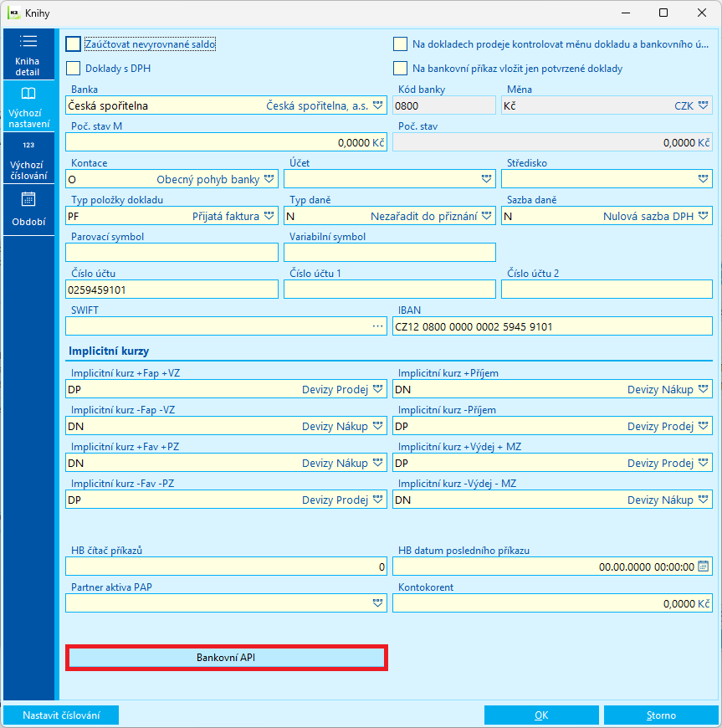
Task: Open the Partner aktiva PAP dropdown
Action: coord(378,603)
